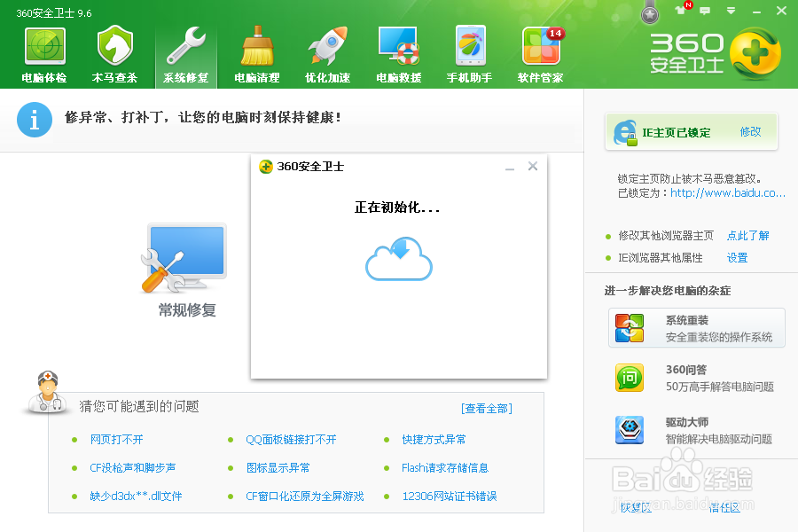
Task: Select 12306网站证书错误 problem
Action: (450, 496)
